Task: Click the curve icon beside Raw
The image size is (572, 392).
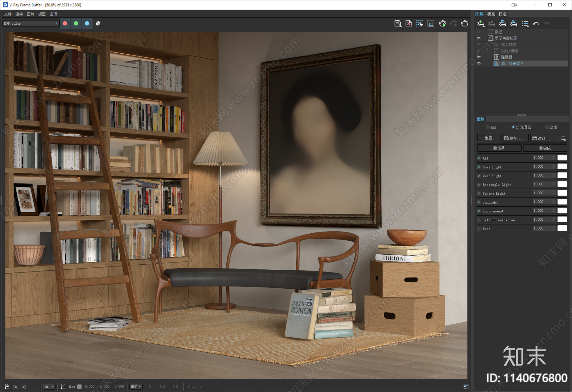Action: pyautogui.click(x=63, y=387)
